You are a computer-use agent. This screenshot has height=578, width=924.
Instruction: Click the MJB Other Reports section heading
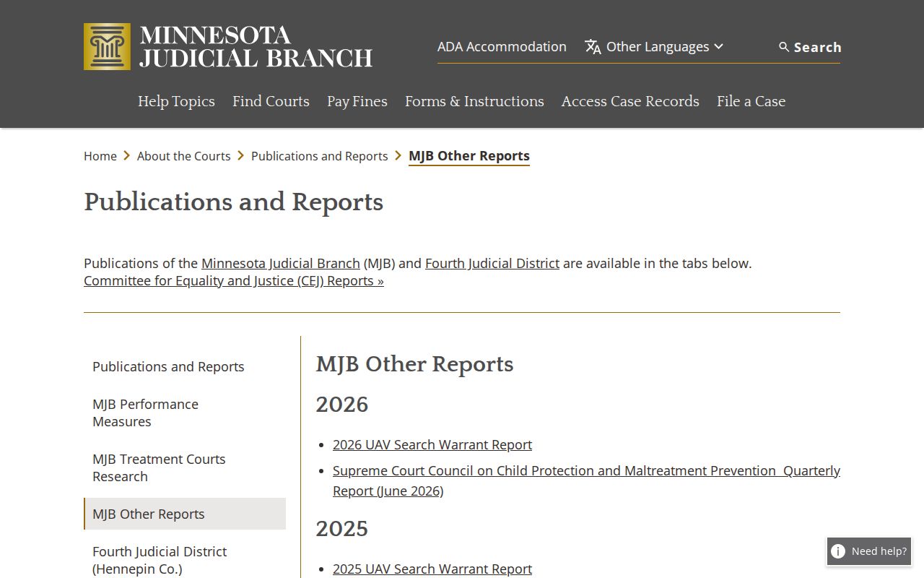415,364
